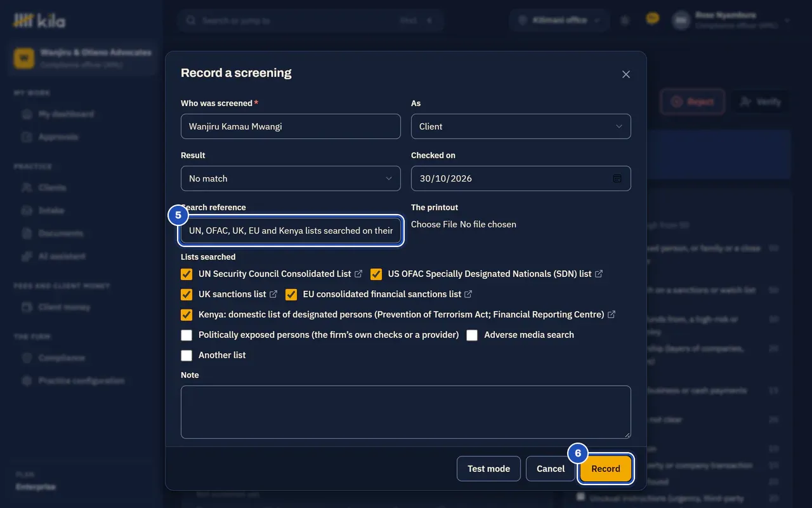
Task: Click the kila logo in the sidebar
Action: click(x=39, y=21)
